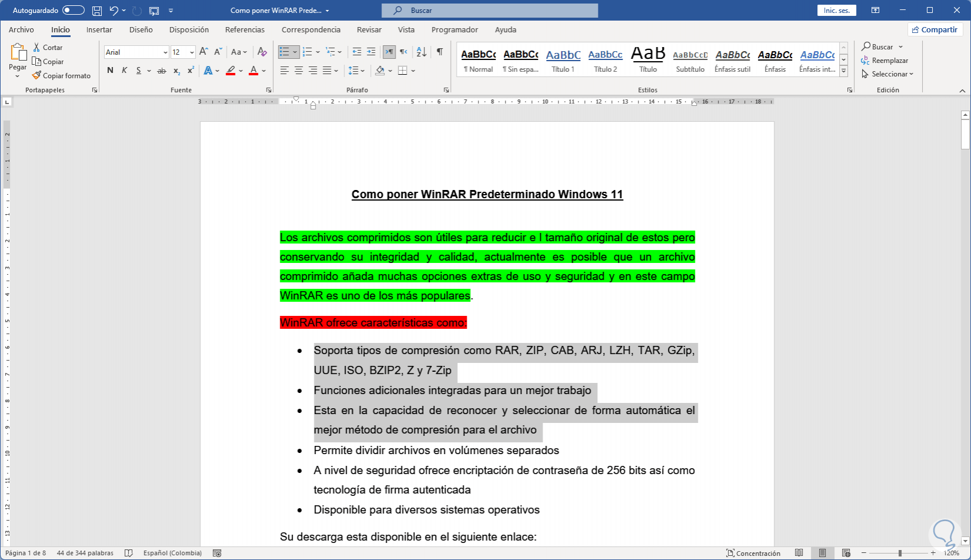Align text to the left

[x=285, y=71]
